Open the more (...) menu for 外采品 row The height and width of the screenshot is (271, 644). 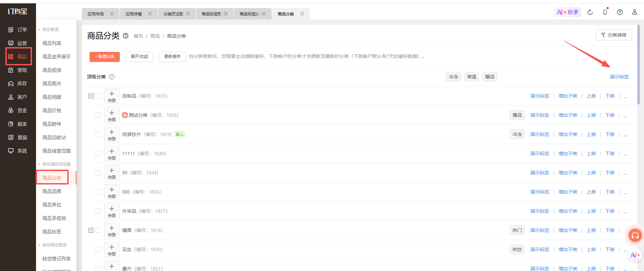point(625,211)
